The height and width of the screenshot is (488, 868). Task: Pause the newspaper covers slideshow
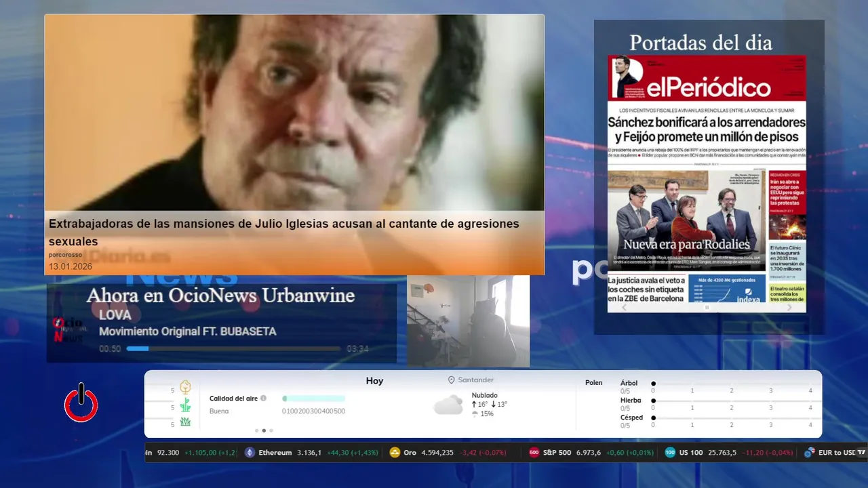pos(707,307)
